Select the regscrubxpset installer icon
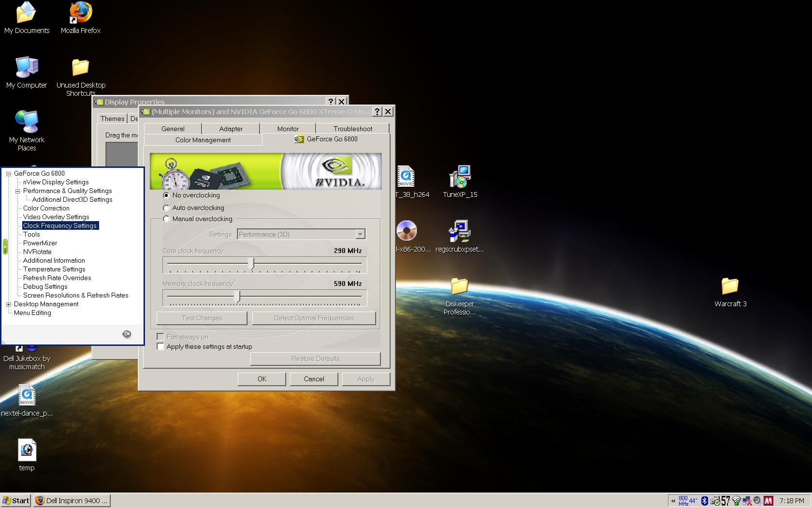 click(x=460, y=237)
